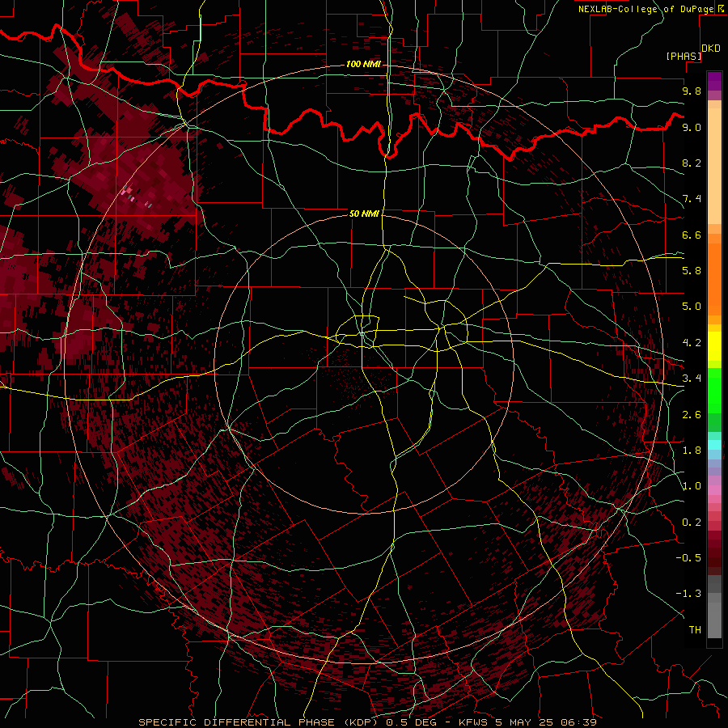Pick the purple top segment of the color bar
The height and width of the screenshot is (728, 728).
point(714,81)
